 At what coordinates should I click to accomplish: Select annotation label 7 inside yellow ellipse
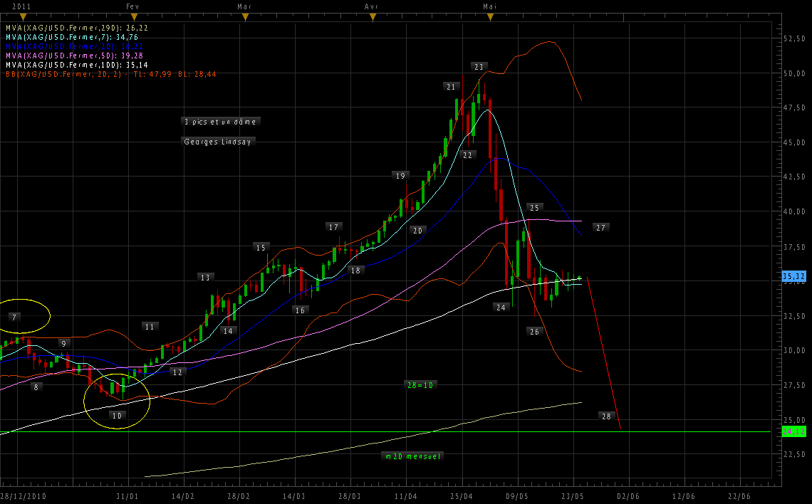[15, 315]
